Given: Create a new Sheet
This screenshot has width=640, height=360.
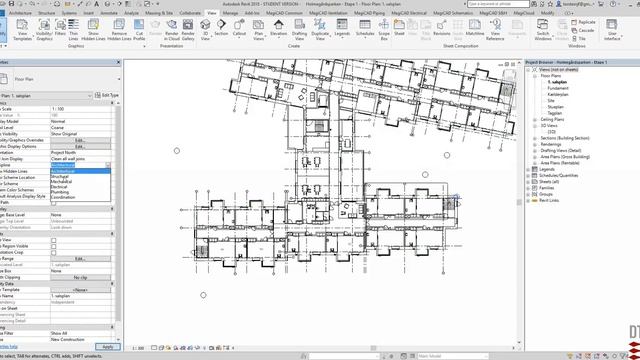Looking at the screenshot, I should 399,28.
